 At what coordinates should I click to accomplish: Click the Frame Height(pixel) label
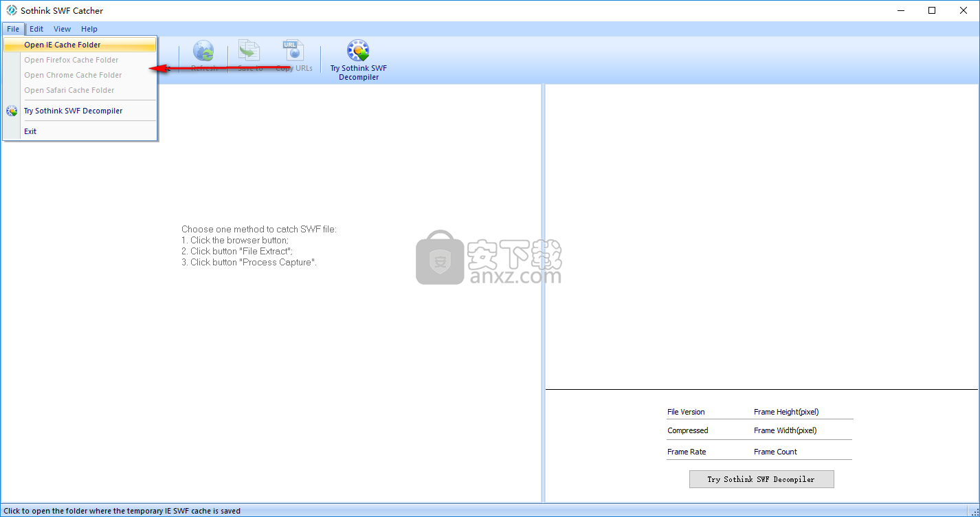click(x=786, y=412)
